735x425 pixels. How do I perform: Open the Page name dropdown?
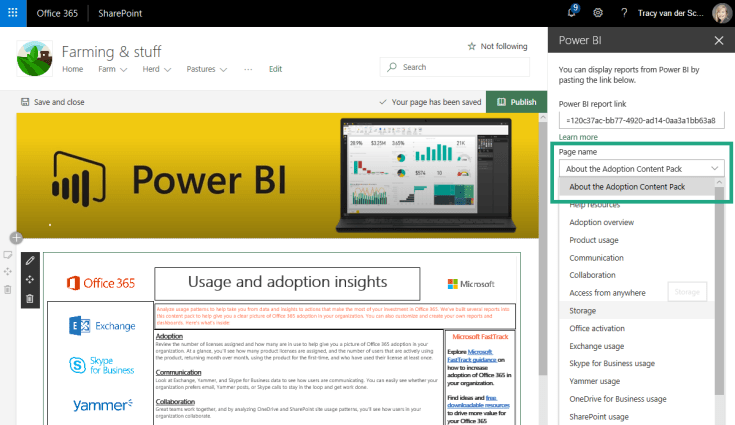pyautogui.click(x=640, y=168)
